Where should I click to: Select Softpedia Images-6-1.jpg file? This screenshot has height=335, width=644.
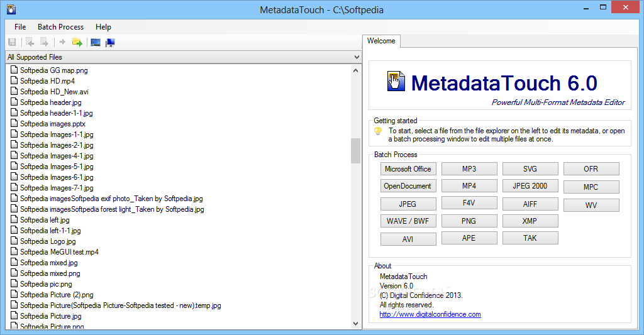[x=57, y=177]
